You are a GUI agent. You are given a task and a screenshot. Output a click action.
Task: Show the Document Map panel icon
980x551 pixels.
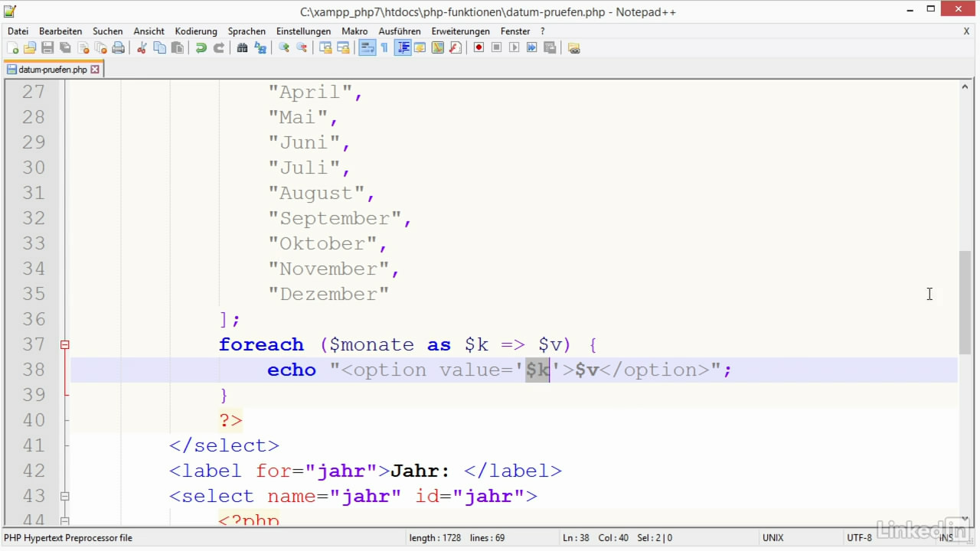[437, 47]
